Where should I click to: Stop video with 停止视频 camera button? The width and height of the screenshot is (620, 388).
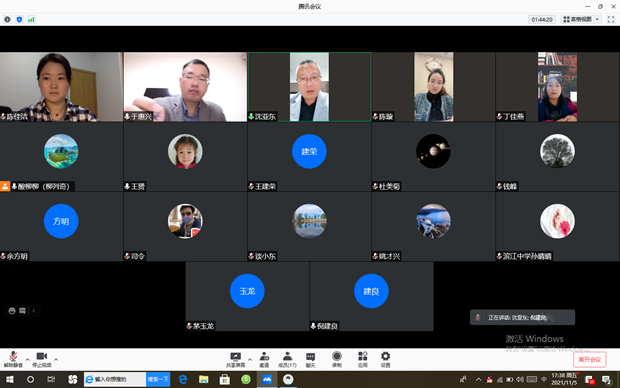(x=42, y=360)
